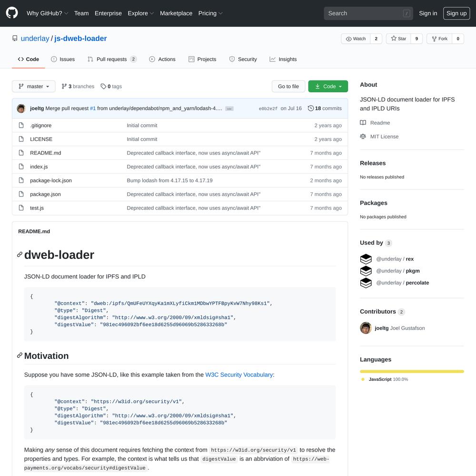Click the MIT License scales icon

(x=363, y=137)
